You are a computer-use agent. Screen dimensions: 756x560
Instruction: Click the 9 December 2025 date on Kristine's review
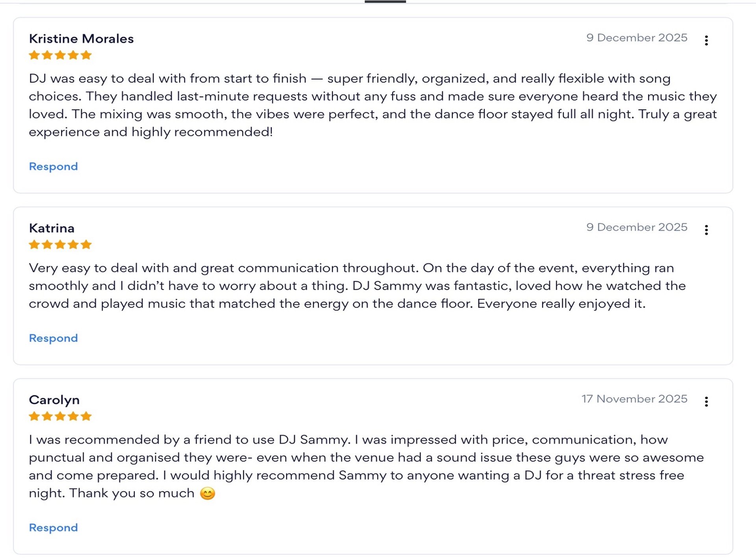[637, 37]
